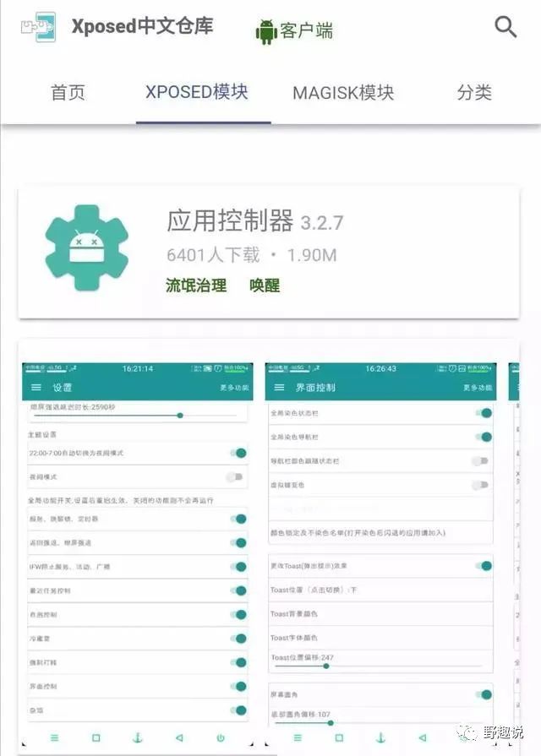Tap list icon in 界面控制 screenshot bottom bar

pyautogui.click(x=298, y=737)
